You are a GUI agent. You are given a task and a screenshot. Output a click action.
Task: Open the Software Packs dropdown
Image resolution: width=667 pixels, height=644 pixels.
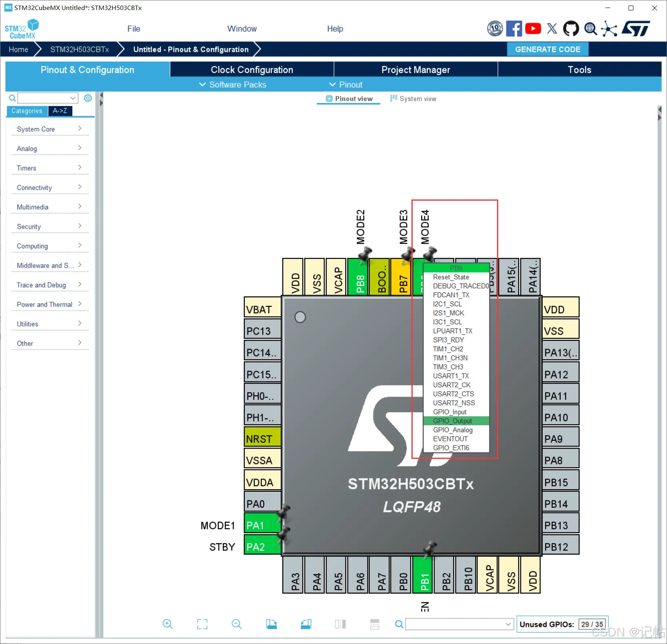tap(233, 85)
